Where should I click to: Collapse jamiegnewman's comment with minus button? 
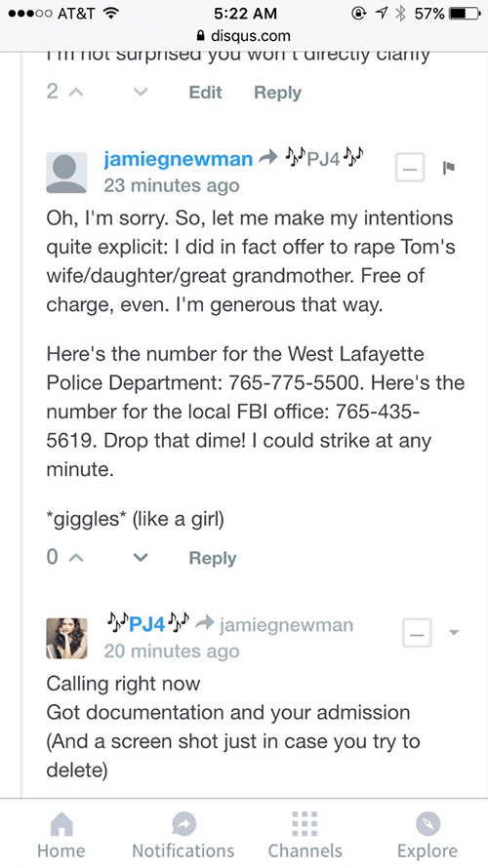click(410, 167)
